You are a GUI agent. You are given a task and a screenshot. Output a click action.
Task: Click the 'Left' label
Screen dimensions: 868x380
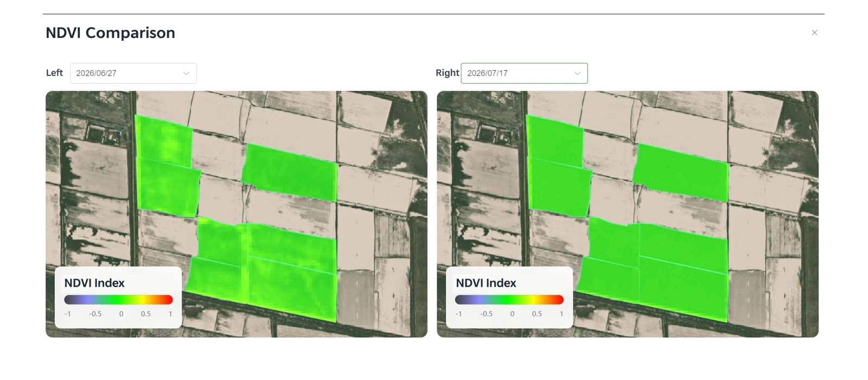coord(54,73)
